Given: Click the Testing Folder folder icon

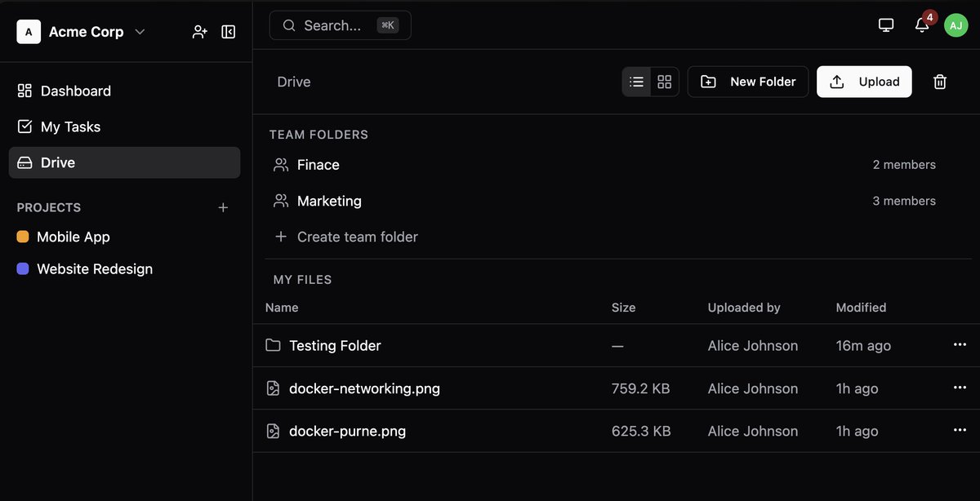Looking at the screenshot, I should point(273,345).
